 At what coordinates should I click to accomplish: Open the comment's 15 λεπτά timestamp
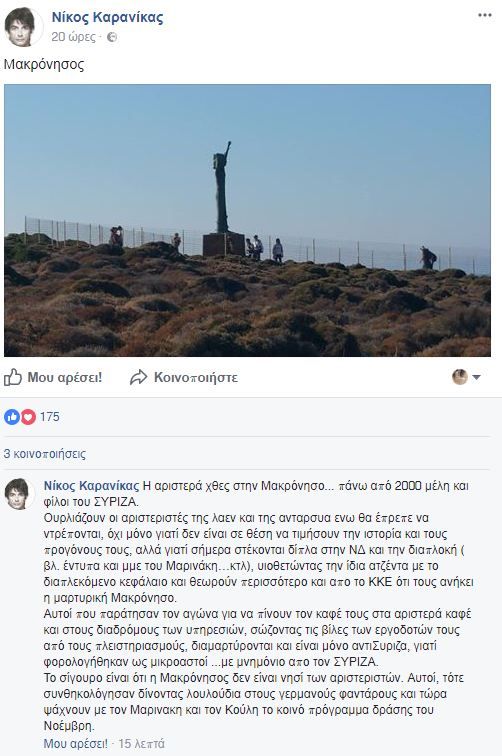pos(141,743)
